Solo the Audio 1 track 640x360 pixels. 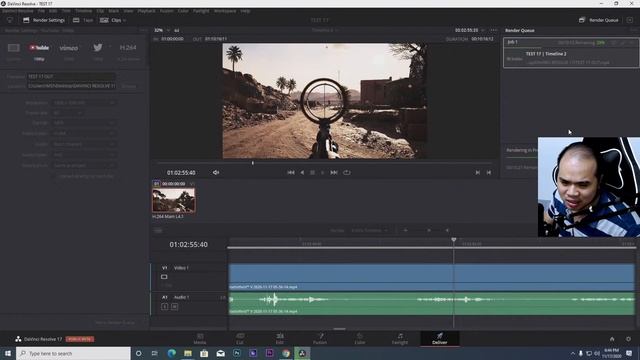pyautogui.click(x=164, y=306)
